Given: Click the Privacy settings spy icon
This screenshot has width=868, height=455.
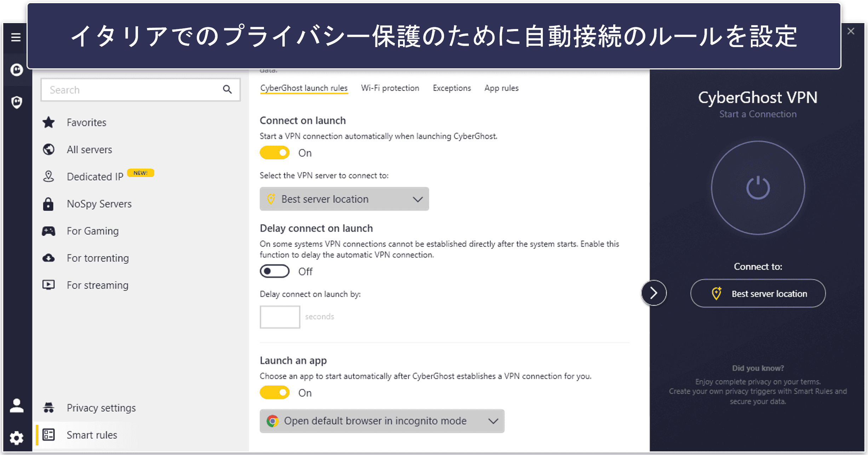Looking at the screenshot, I should [x=48, y=408].
